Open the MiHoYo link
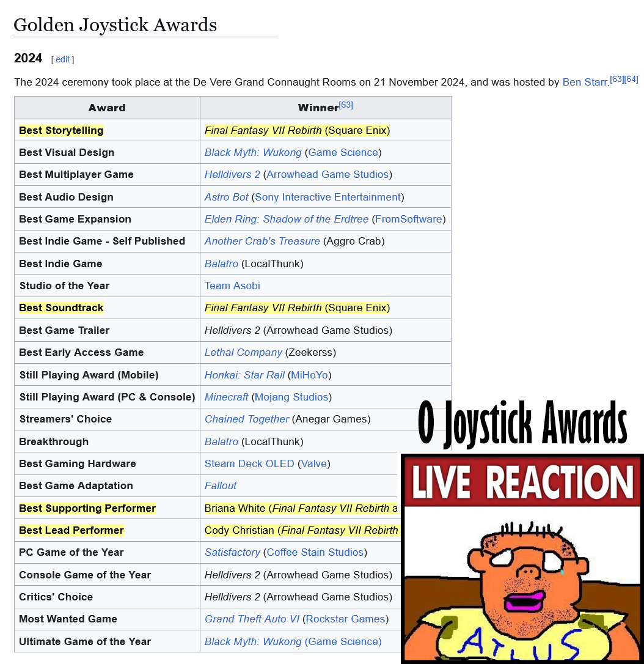Screen dimensions: 644x664 [x=309, y=375]
